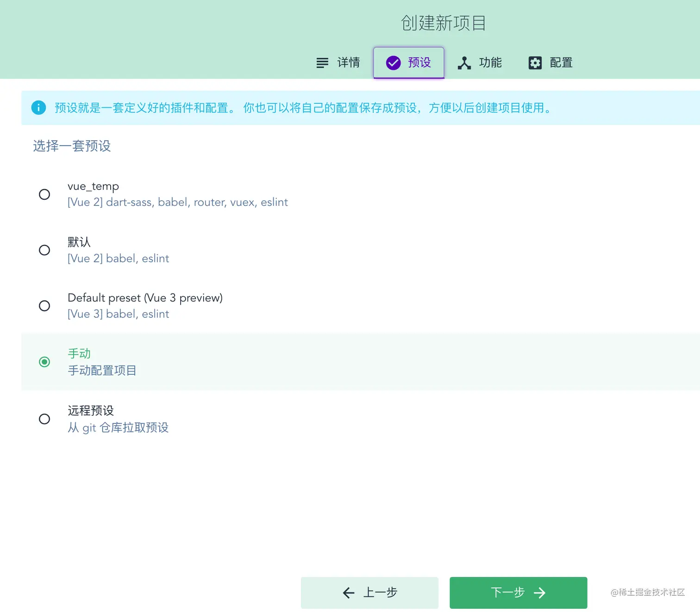Click the checkmark icon on 预设 tab
This screenshot has height=612, width=700.
pos(394,63)
